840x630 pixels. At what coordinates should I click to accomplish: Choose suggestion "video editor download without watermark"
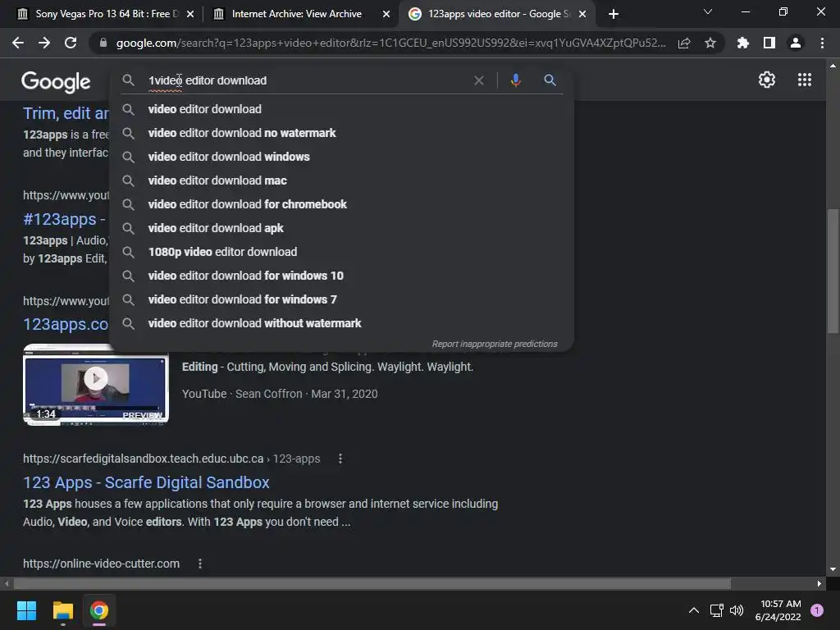click(x=341, y=323)
